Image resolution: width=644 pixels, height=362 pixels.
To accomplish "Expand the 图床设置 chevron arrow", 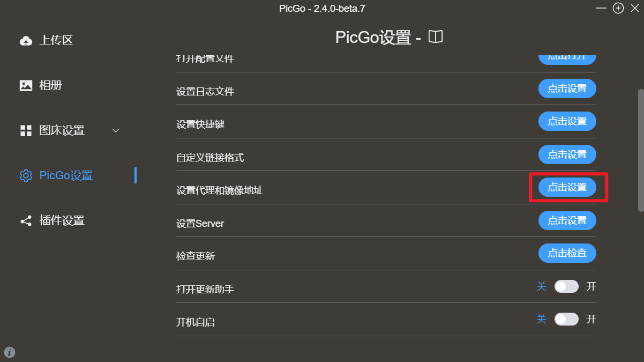I will 116,130.
